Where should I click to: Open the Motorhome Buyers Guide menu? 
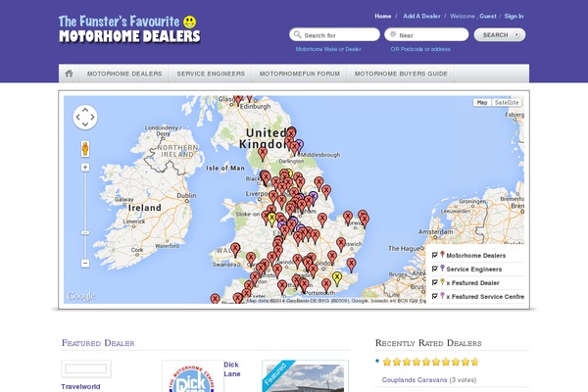(x=401, y=73)
